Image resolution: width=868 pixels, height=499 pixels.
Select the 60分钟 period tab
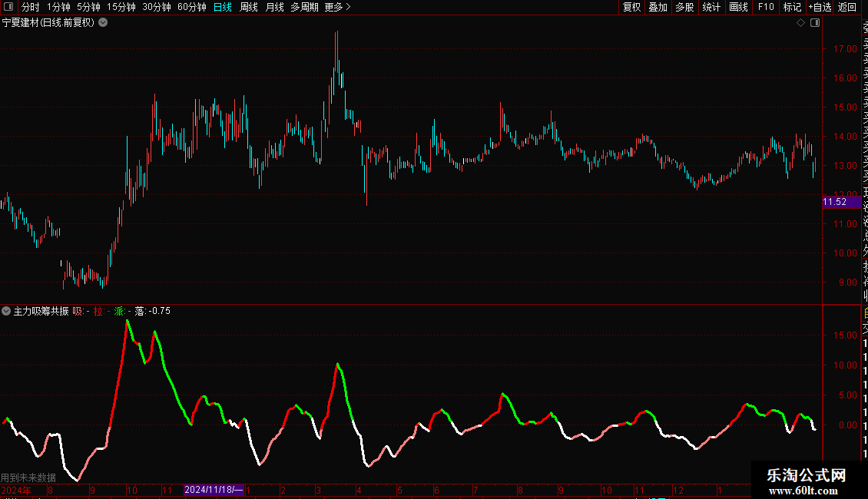click(x=192, y=7)
